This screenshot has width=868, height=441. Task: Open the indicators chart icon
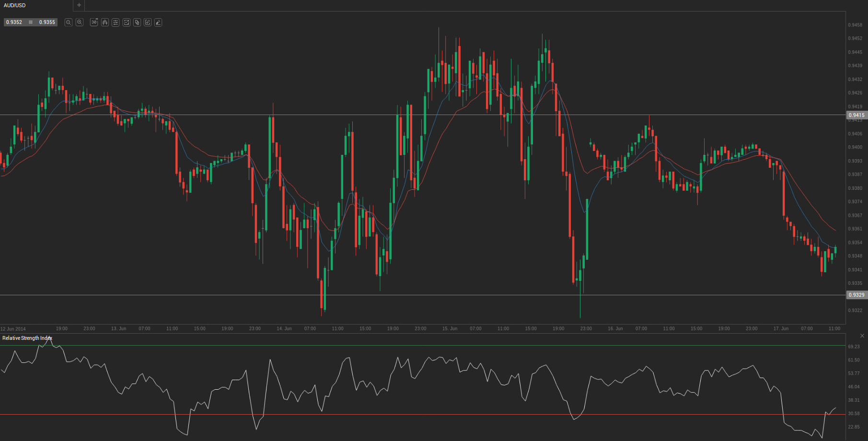[x=127, y=23]
